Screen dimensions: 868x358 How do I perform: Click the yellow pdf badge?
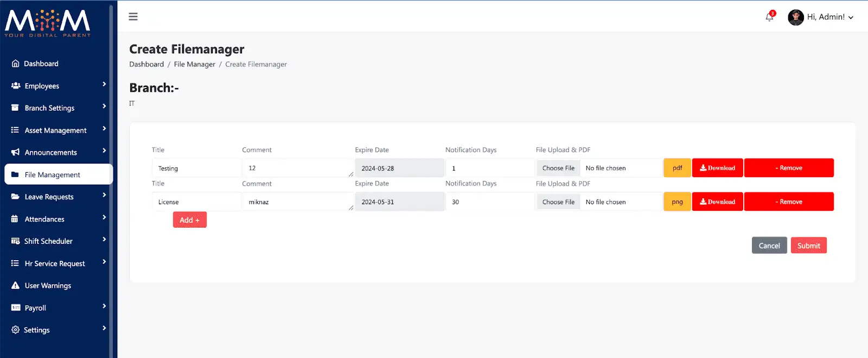click(x=677, y=168)
